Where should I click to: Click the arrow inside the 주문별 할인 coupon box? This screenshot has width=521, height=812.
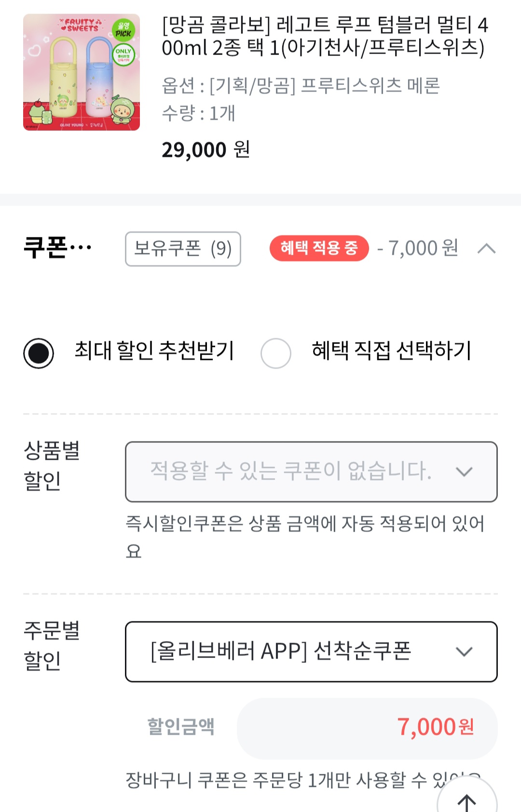[464, 652]
